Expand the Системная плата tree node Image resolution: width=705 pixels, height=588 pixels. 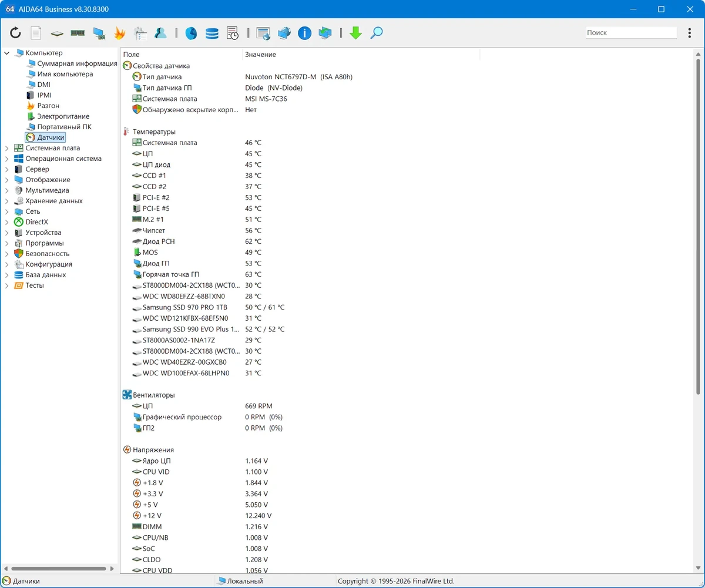tap(7, 148)
